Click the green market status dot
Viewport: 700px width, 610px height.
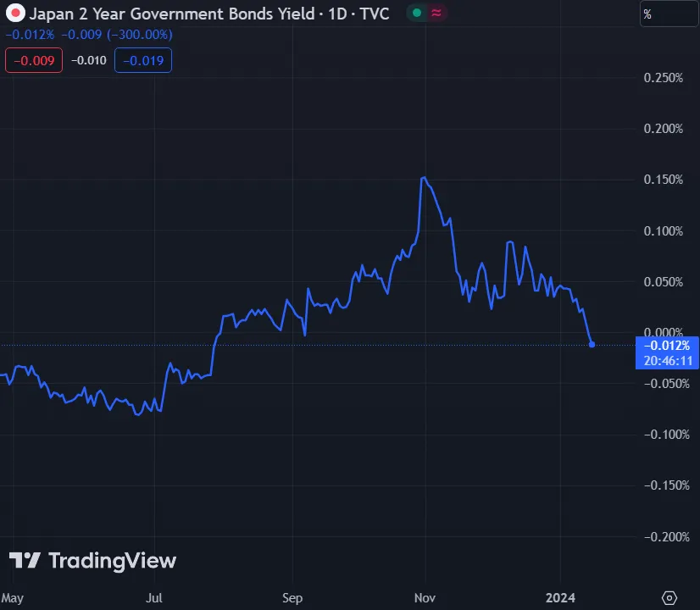[416, 14]
